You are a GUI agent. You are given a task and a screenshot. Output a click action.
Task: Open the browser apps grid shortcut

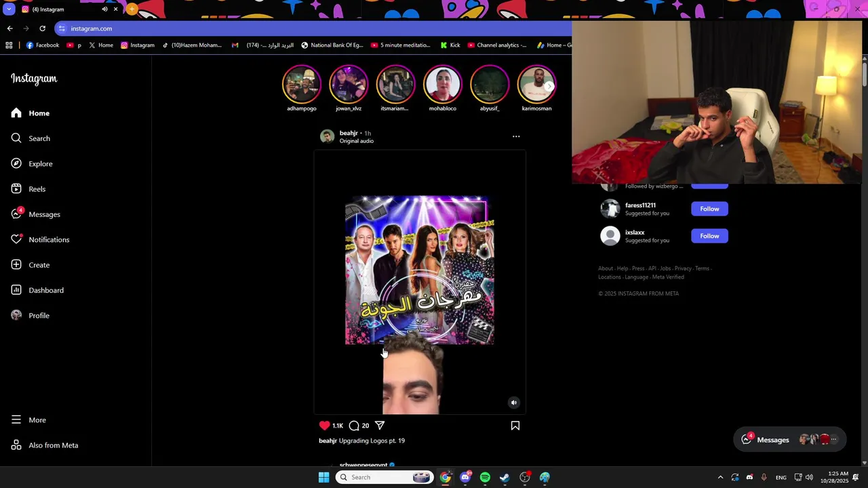[x=9, y=45]
